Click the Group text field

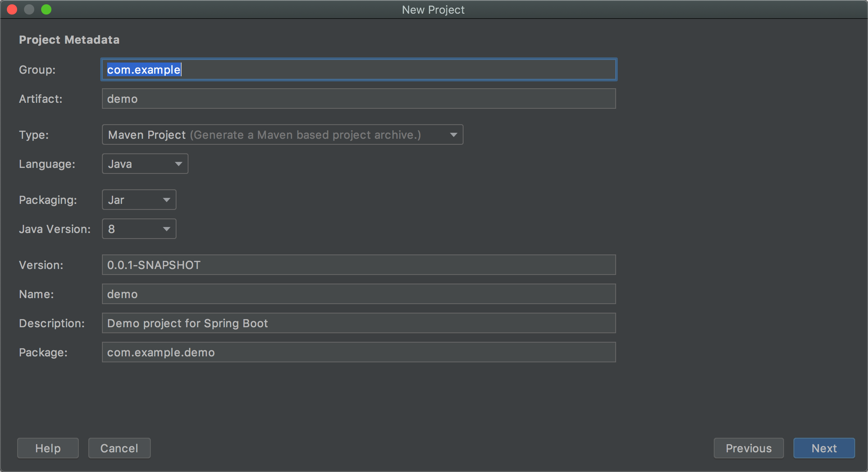[x=359, y=69]
